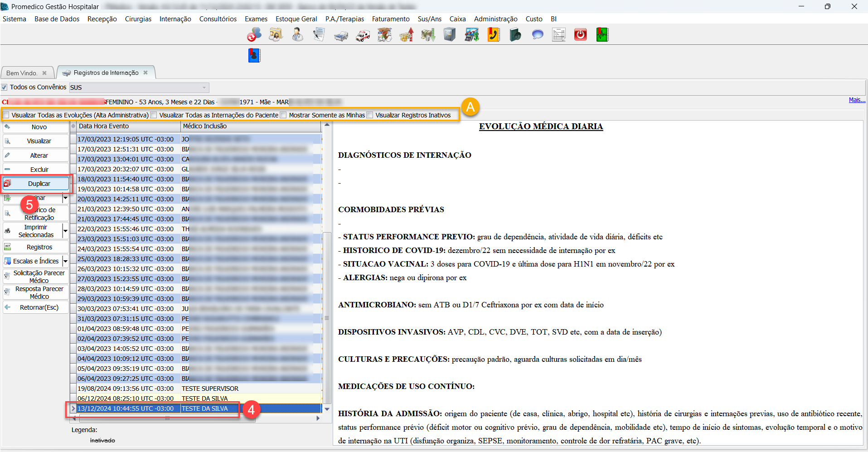Click the ambulance icon in toolbar
This screenshot has height=452, width=868.
(363, 35)
